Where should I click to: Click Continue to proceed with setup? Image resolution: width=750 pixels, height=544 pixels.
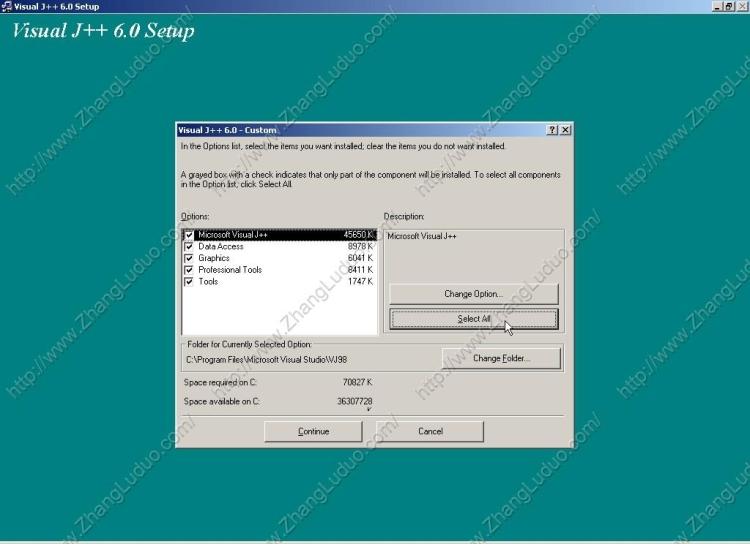point(313,432)
